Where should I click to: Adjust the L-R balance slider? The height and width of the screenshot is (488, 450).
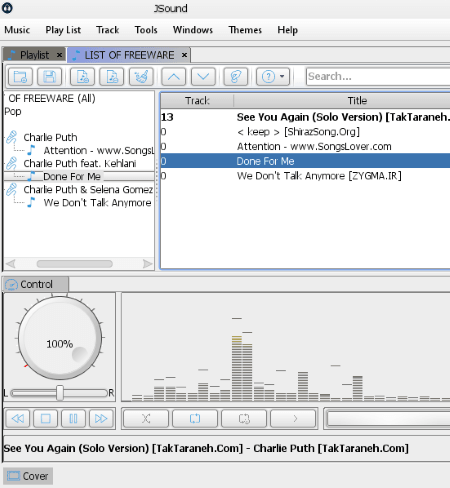tap(59, 393)
